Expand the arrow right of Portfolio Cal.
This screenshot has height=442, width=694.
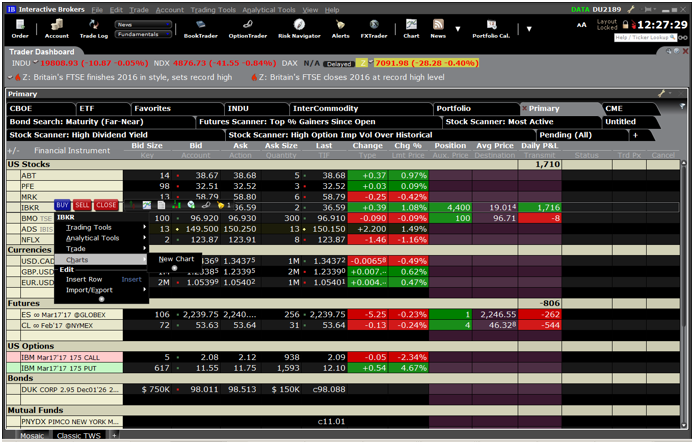click(x=529, y=29)
